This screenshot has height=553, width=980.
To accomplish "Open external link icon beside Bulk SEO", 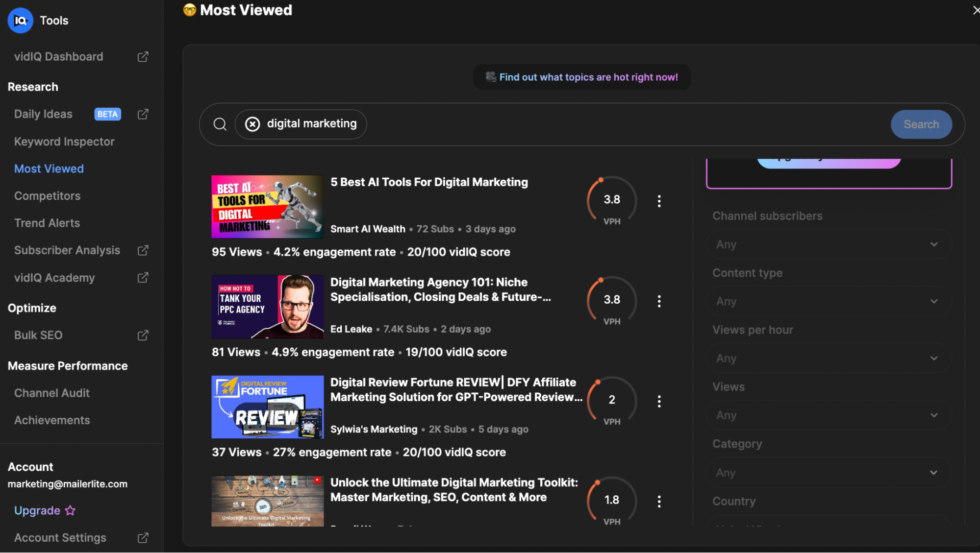I will (143, 336).
